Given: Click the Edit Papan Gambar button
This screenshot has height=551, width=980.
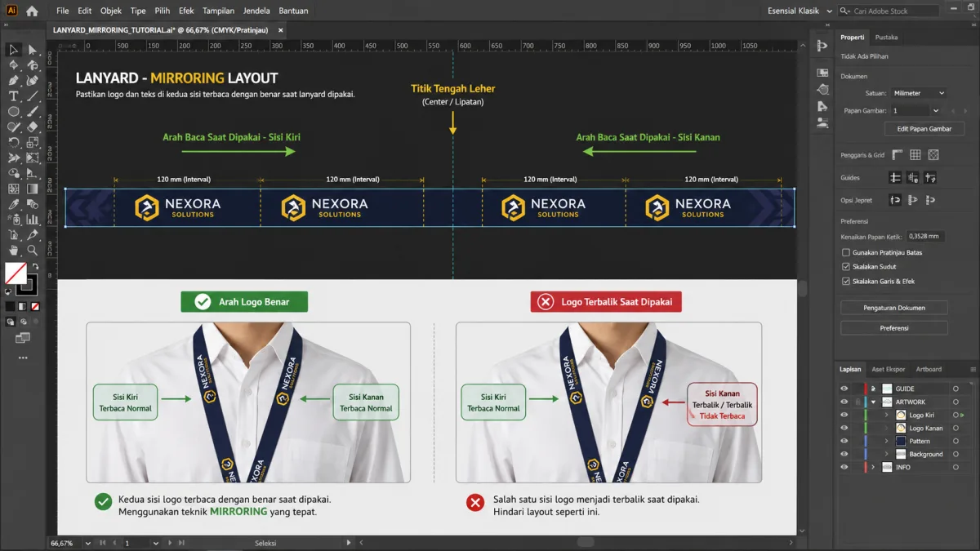Looking at the screenshot, I should [924, 129].
